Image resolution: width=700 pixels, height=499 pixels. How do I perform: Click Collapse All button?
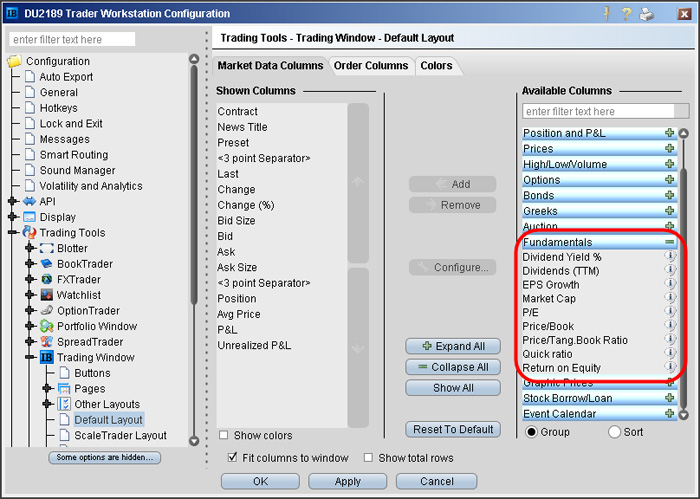(x=453, y=367)
